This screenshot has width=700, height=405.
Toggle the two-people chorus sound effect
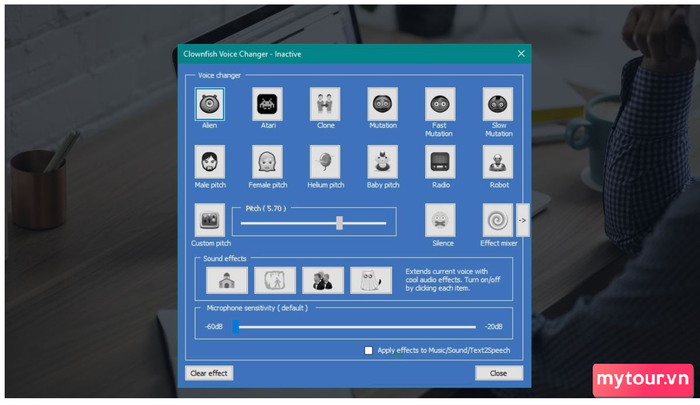pyautogui.click(x=323, y=280)
